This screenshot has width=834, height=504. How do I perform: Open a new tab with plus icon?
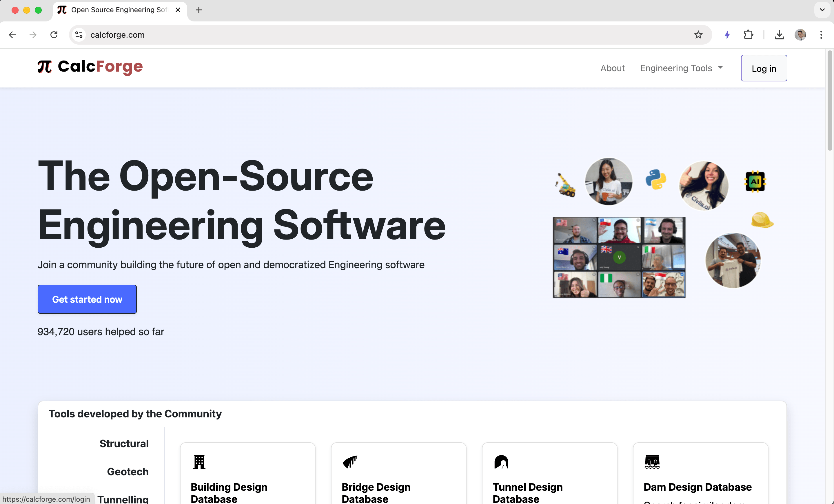coord(199,10)
